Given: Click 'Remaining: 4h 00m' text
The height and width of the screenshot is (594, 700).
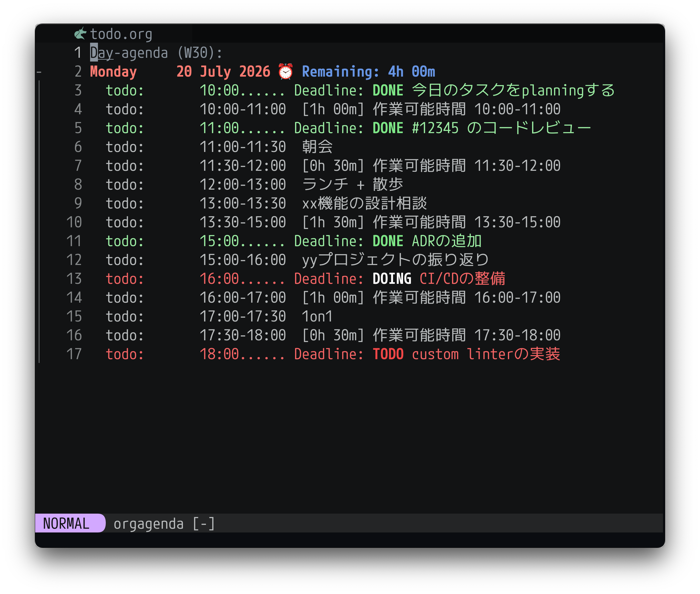Looking at the screenshot, I should [368, 72].
